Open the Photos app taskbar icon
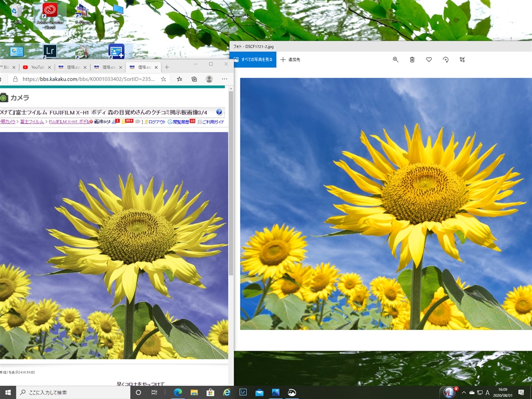Viewport: 532px width, 399px height. click(x=275, y=393)
